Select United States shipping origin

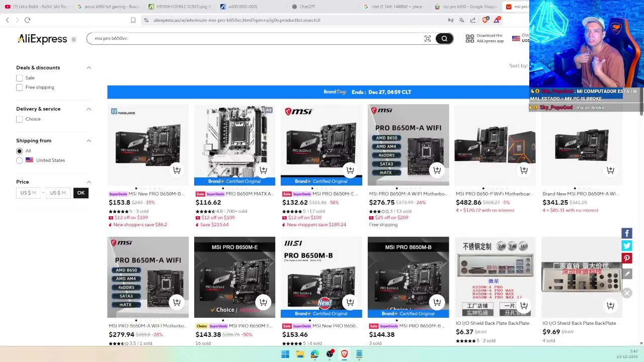(x=19, y=160)
